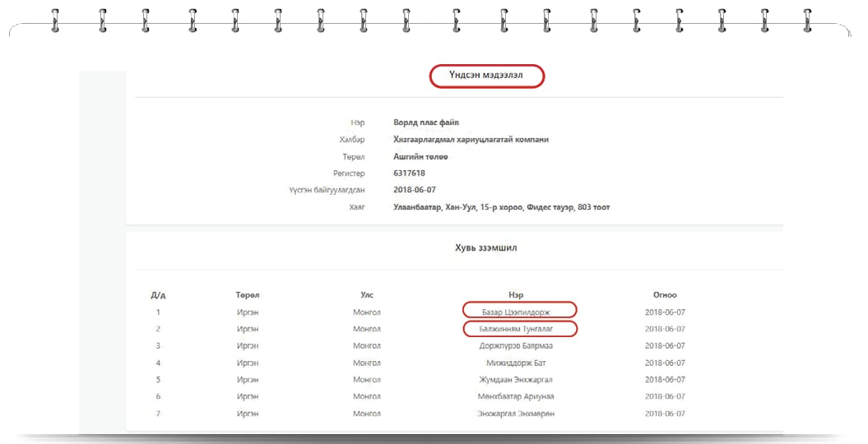Click the register number 6317618
Viewport: 868px width, 444px height.
409,173
